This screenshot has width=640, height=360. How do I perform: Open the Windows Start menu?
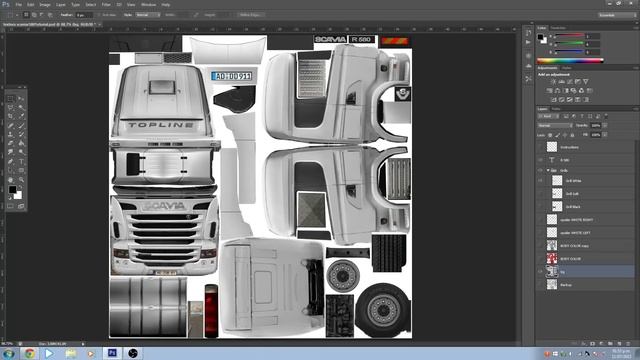(8, 353)
